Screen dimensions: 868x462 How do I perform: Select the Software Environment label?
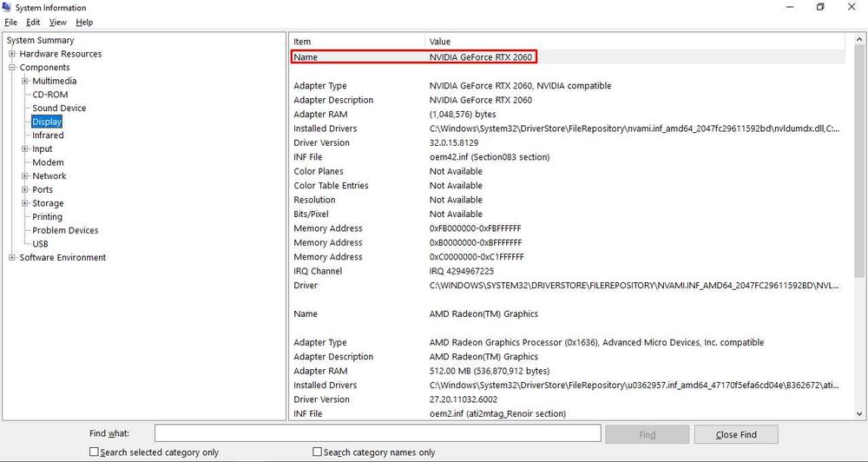pos(62,258)
